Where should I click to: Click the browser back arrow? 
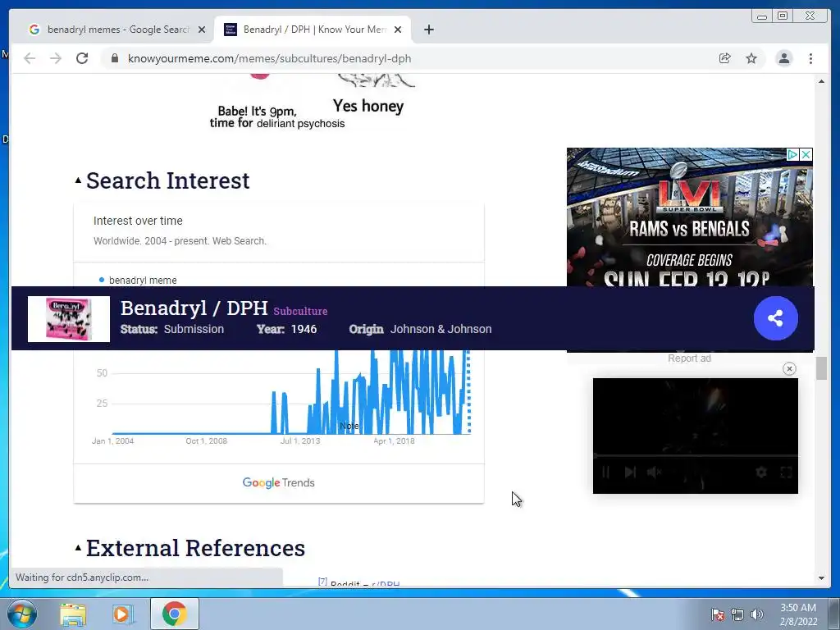30,58
